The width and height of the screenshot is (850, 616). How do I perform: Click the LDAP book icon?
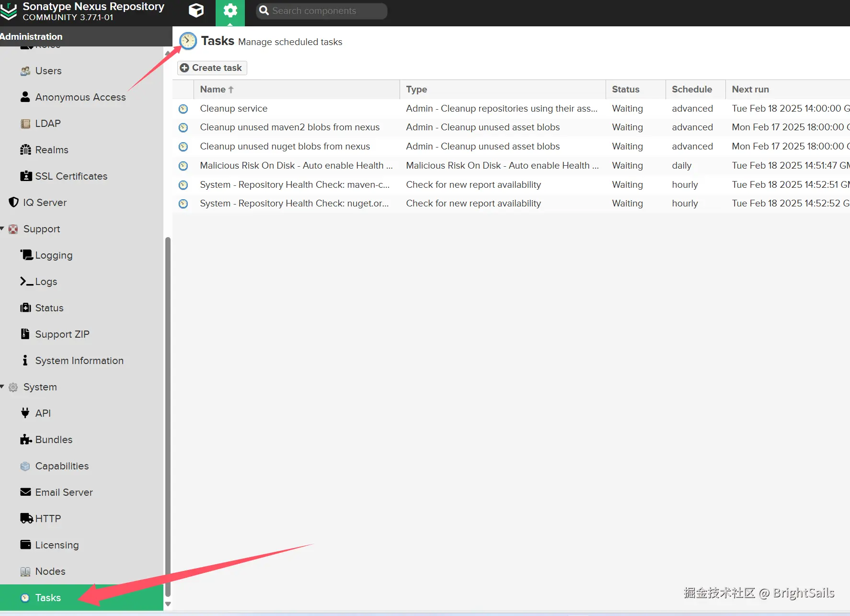(25, 124)
